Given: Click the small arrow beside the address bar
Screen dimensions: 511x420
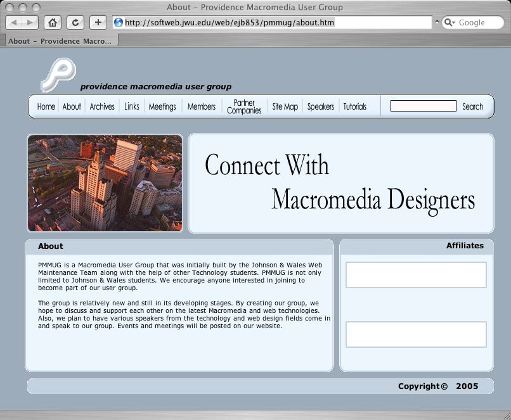Looking at the screenshot, I should [437, 22].
